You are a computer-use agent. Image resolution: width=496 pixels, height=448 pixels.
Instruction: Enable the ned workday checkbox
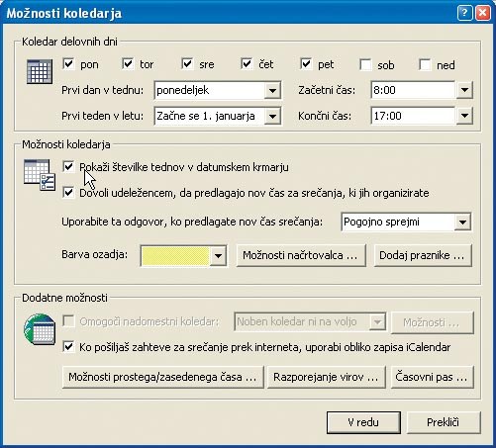click(425, 64)
